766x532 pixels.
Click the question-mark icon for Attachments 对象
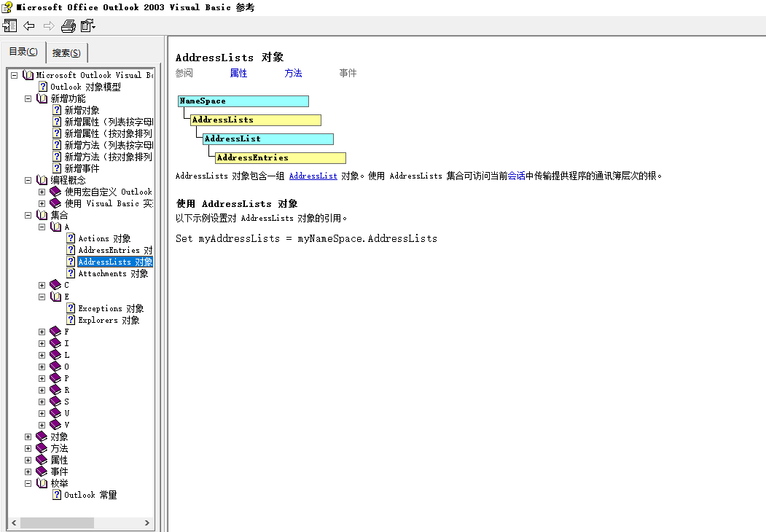click(71, 273)
